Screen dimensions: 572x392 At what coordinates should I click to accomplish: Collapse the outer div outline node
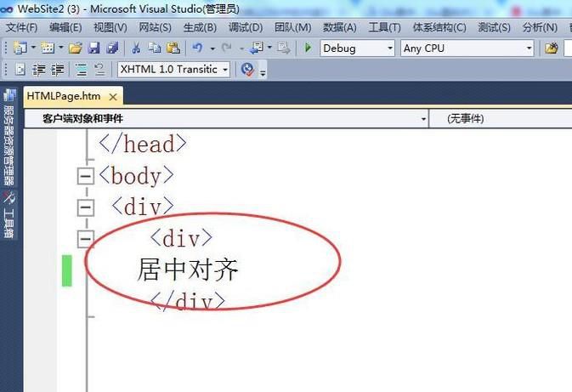click(85, 207)
